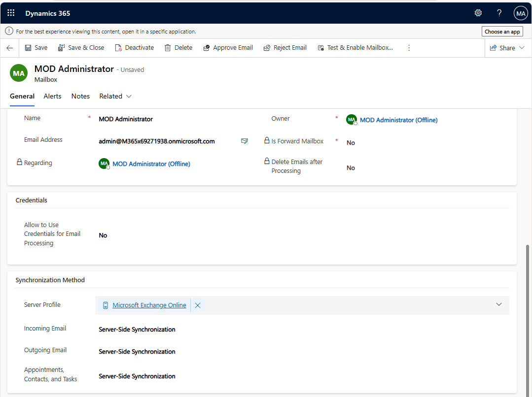The height and width of the screenshot is (397, 532).
Task: Remove Microsoft Exchange Online with the X
Action: click(197, 305)
